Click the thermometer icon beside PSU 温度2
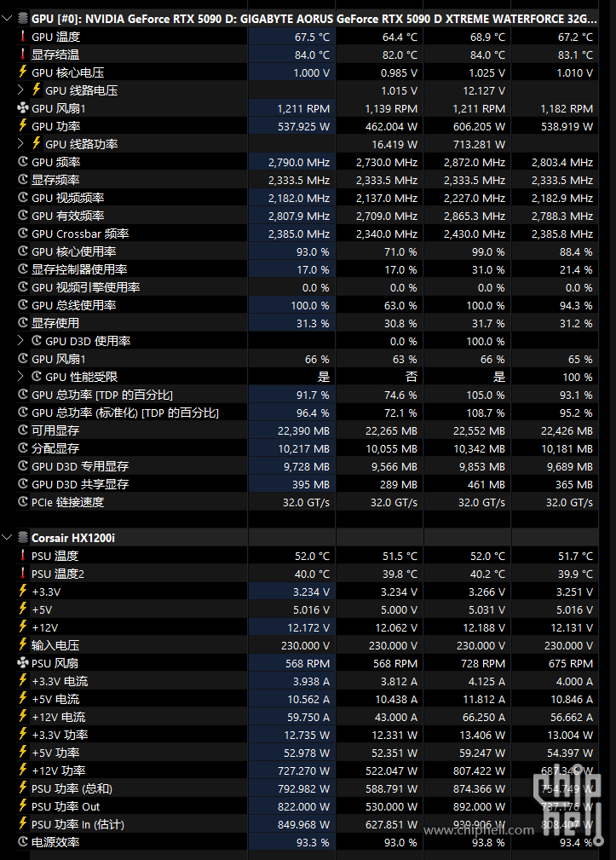The height and width of the screenshot is (860, 616). tap(22, 574)
